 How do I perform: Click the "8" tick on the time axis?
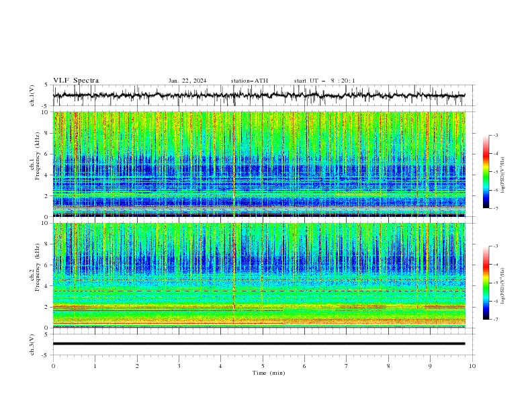[x=388, y=366]
